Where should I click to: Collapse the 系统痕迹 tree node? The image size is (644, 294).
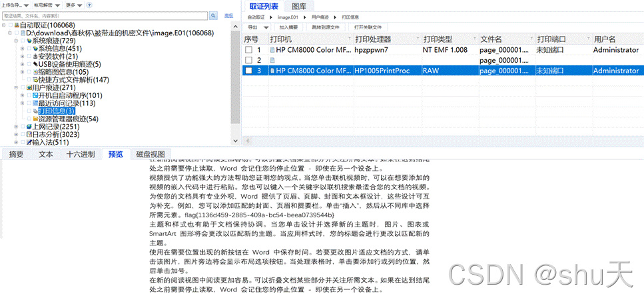16,41
